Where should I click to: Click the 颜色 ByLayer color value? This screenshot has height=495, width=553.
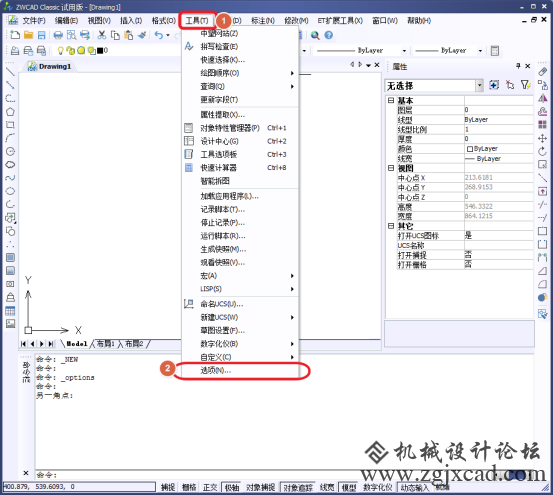[498, 149]
